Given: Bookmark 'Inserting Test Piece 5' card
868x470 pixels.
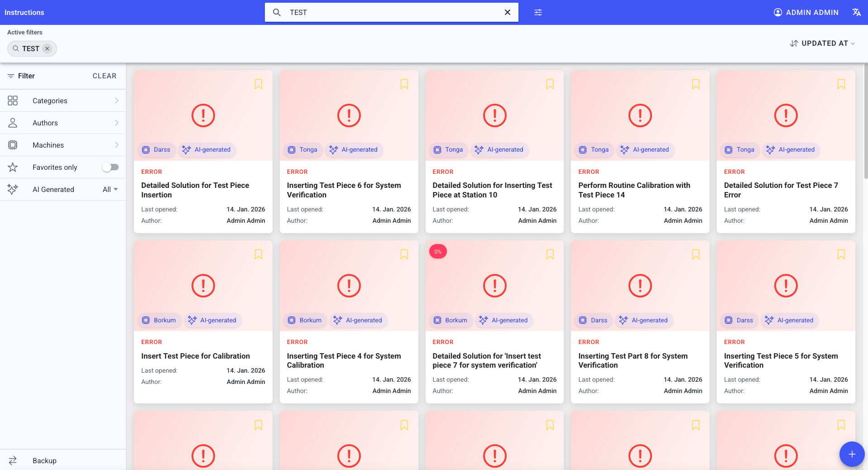Looking at the screenshot, I should (x=841, y=254).
